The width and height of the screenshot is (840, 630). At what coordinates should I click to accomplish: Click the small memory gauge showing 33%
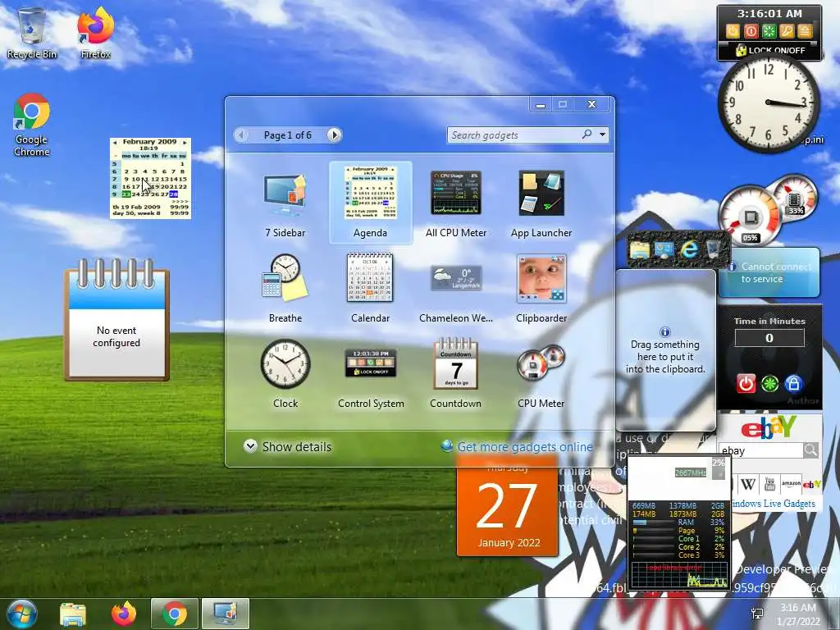pos(794,197)
